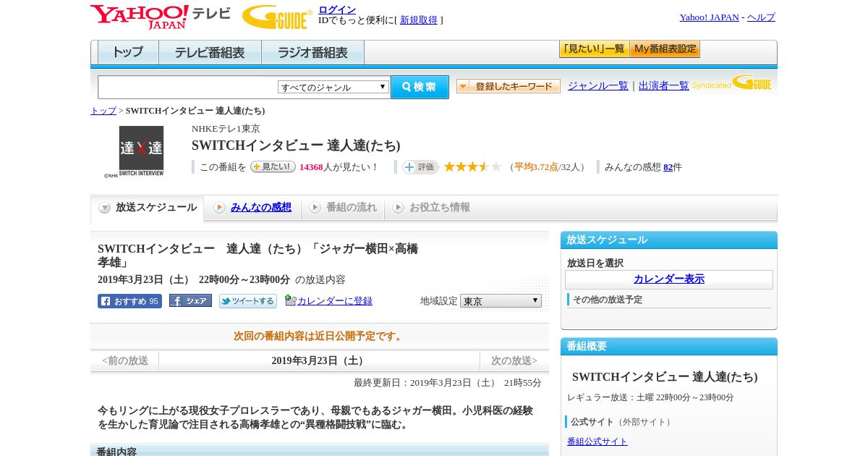The image size is (868, 456).
Task: Go to Yahoo! JAPAN top link
Action: click(x=709, y=17)
